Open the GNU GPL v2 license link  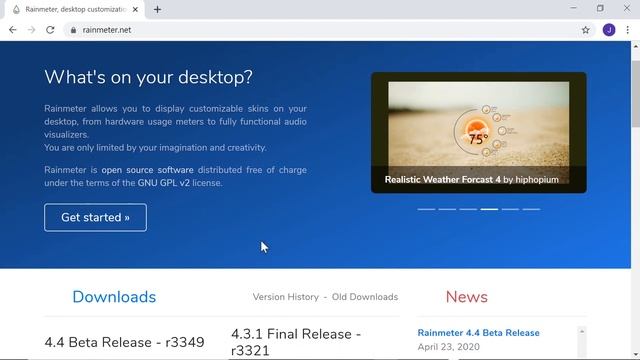click(164, 183)
